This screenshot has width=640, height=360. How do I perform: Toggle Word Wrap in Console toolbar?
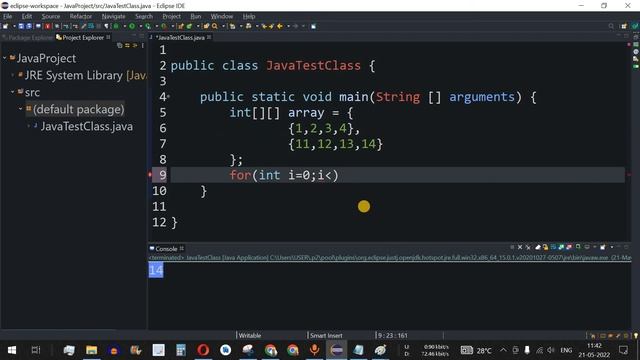[x=553, y=247]
